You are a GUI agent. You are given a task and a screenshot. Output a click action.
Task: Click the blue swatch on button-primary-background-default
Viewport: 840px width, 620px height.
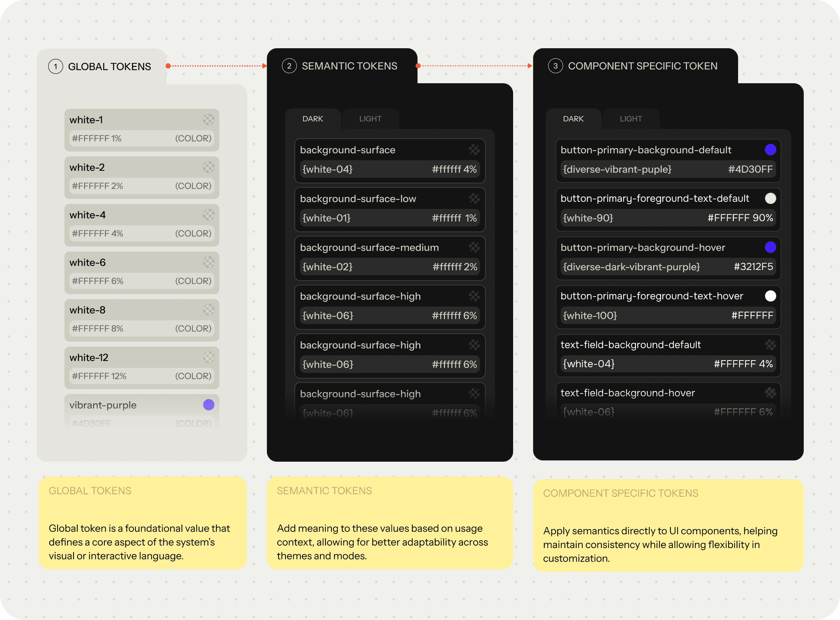click(770, 150)
